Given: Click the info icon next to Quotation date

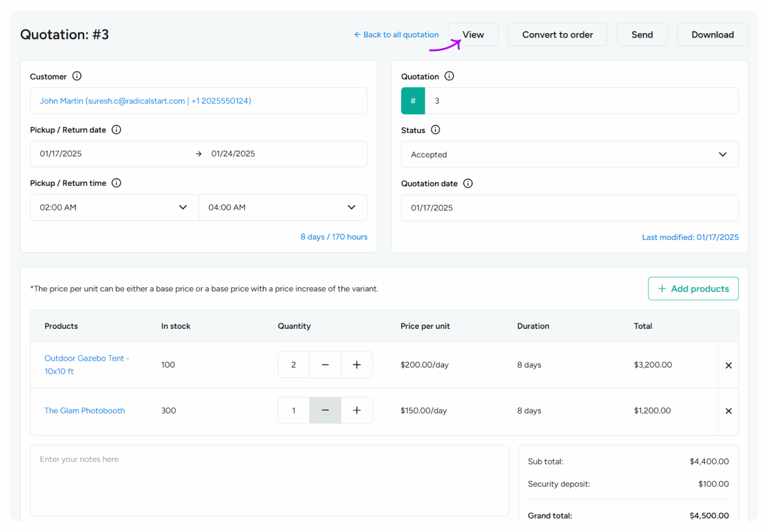Looking at the screenshot, I should click(x=468, y=183).
